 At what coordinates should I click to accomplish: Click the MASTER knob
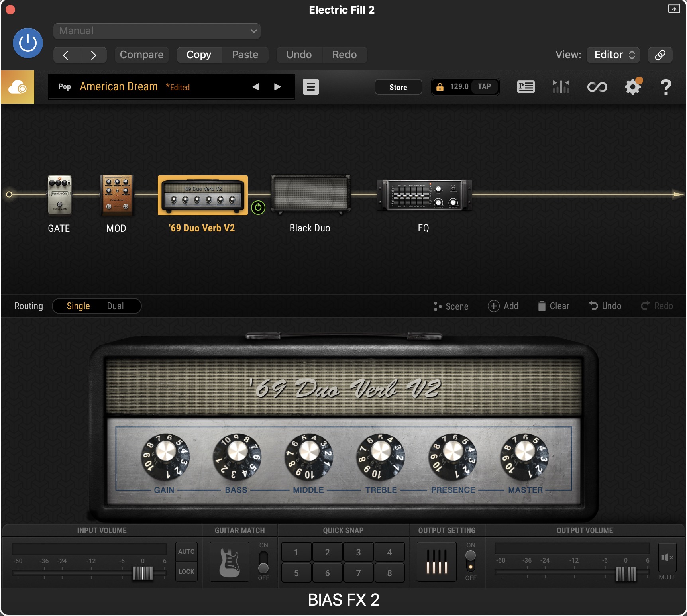[x=524, y=456]
